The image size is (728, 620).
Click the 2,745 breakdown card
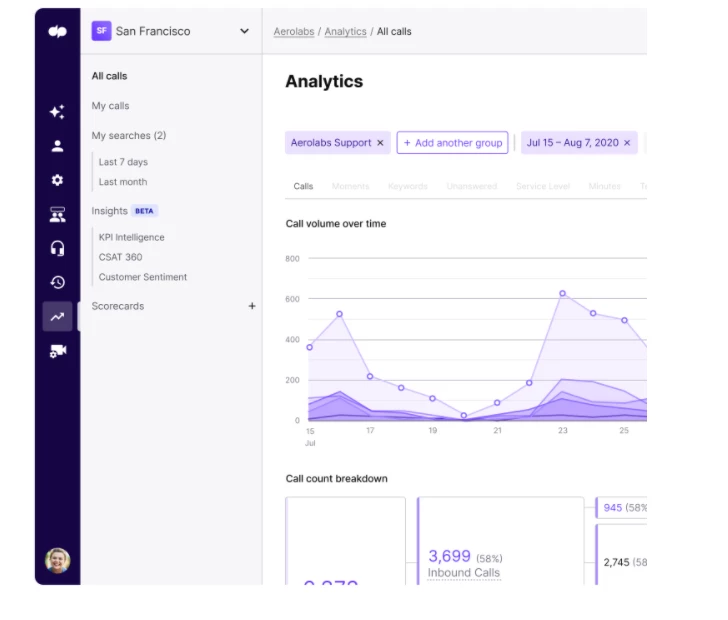pos(621,555)
